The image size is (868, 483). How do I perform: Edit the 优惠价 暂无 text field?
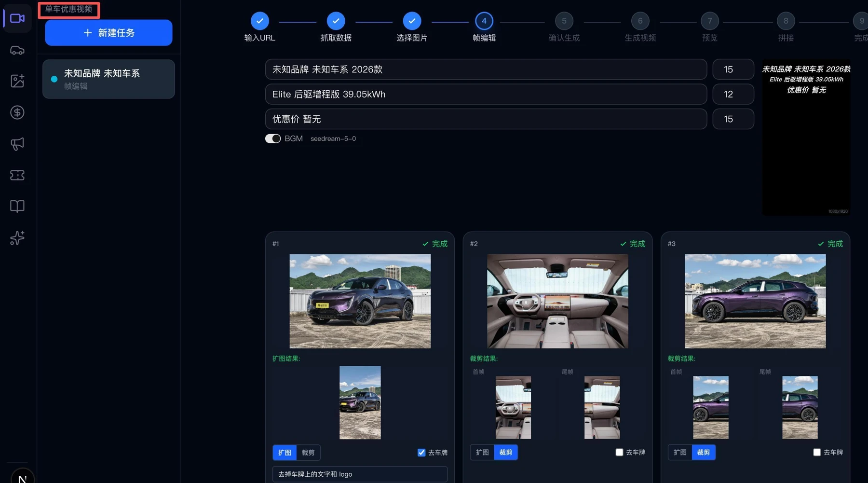[486, 119]
